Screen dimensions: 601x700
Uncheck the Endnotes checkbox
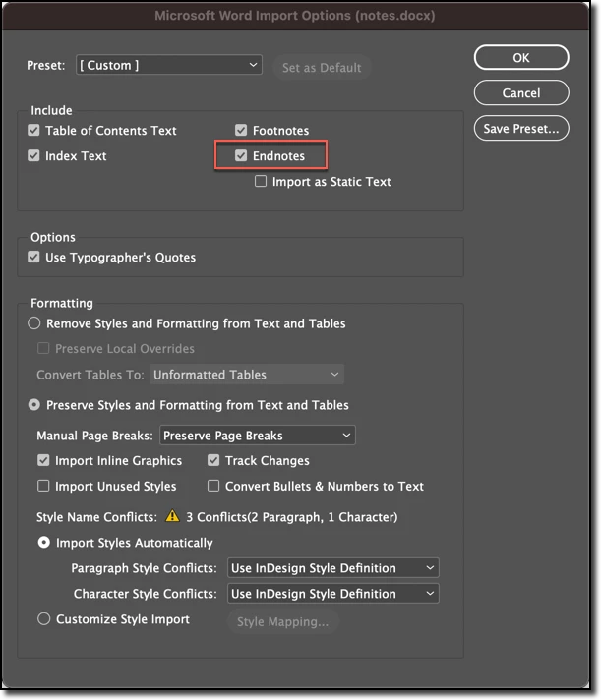241,155
